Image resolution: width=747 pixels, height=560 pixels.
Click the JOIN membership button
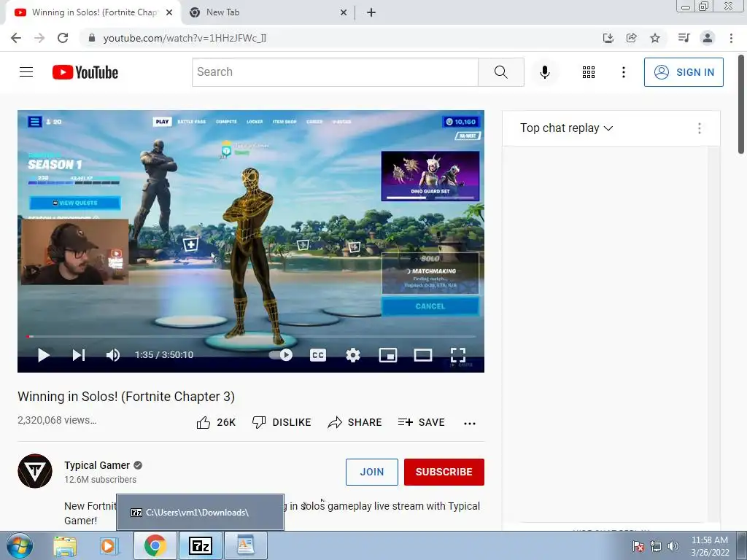pos(371,472)
